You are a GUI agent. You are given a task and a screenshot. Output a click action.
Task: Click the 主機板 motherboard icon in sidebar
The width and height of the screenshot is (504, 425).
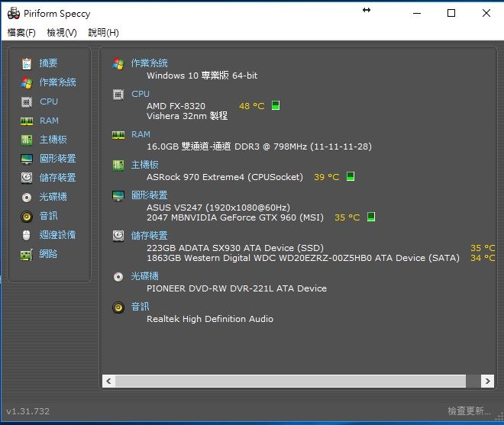point(27,140)
